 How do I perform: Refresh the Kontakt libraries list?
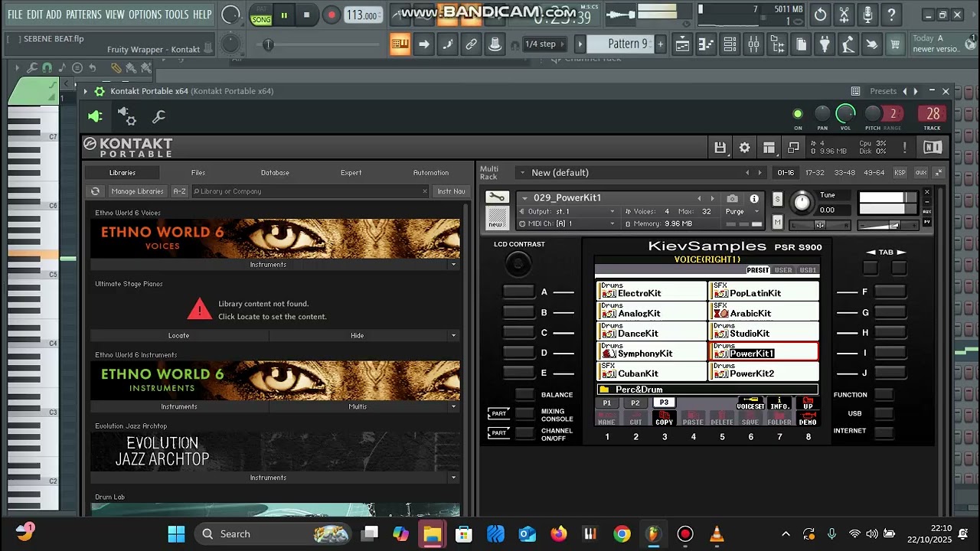(95, 191)
